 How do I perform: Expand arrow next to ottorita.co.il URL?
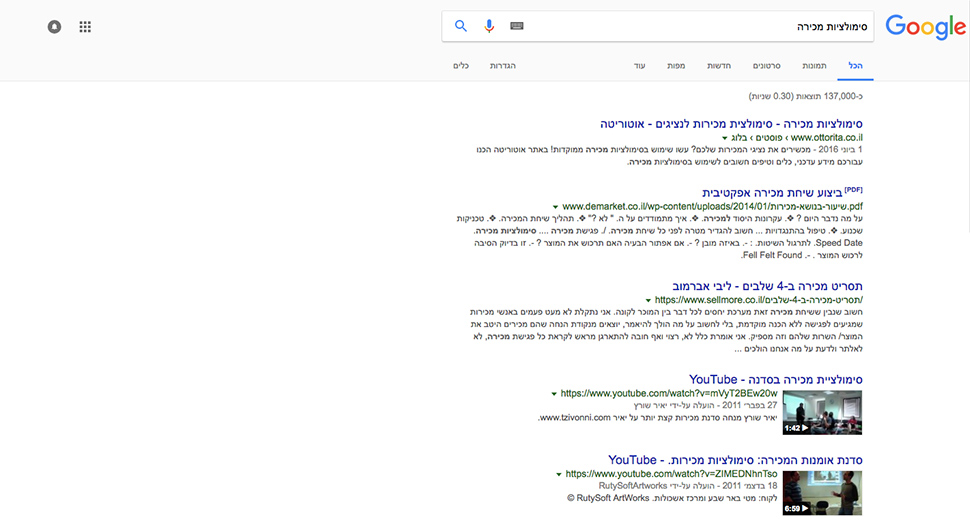coord(724,138)
